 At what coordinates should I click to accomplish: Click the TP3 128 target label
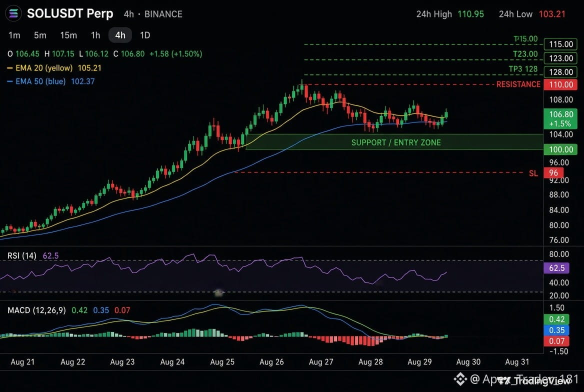pos(523,69)
